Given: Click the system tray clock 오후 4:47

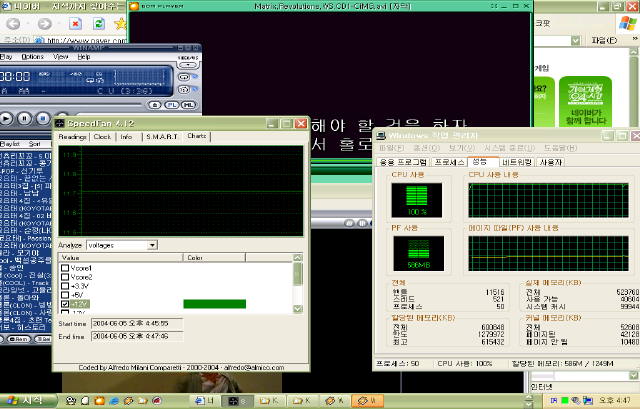Looking at the screenshot, I should (614, 400).
